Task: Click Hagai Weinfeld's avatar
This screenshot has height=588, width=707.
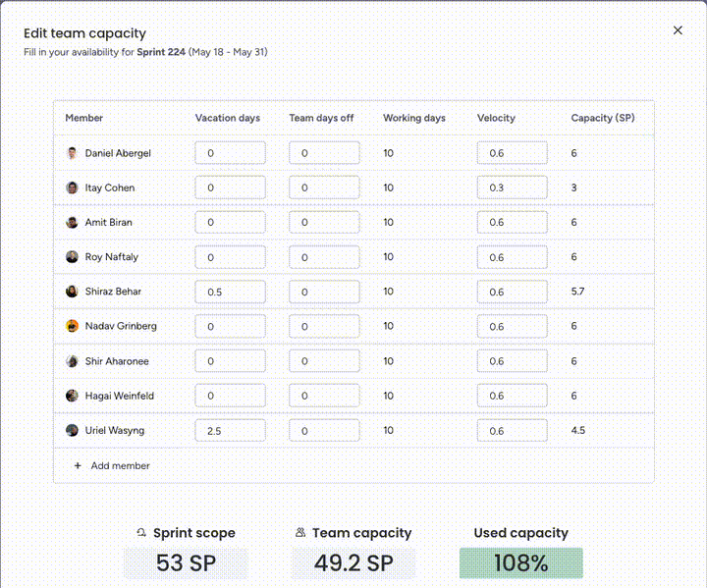Action: click(72, 396)
